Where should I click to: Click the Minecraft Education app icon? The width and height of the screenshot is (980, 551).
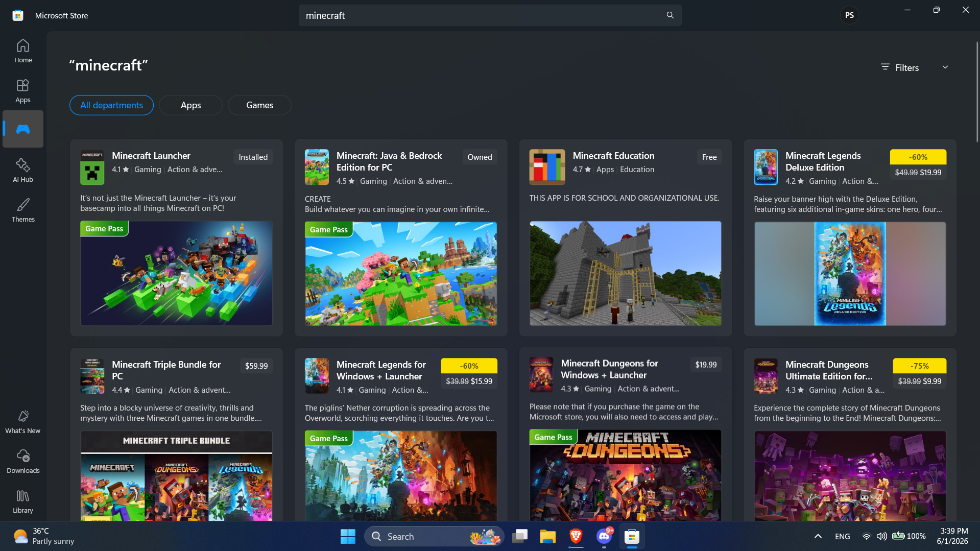pyautogui.click(x=547, y=167)
